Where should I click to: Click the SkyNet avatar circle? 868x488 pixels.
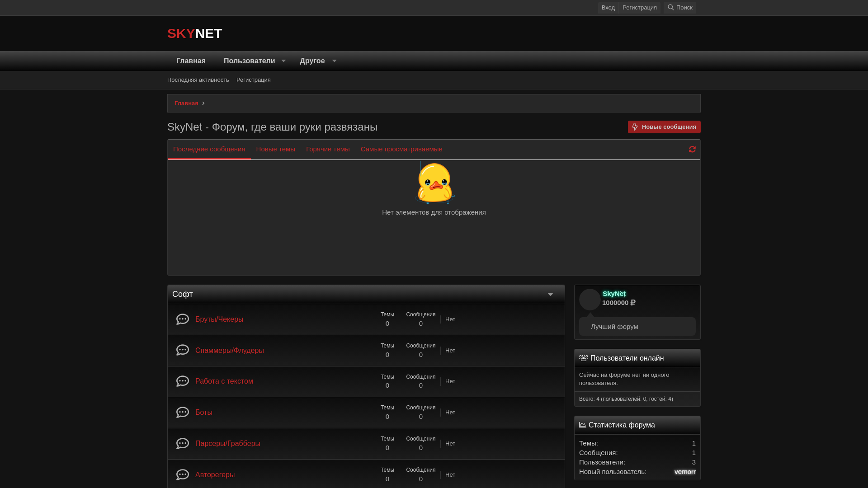[590, 300]
